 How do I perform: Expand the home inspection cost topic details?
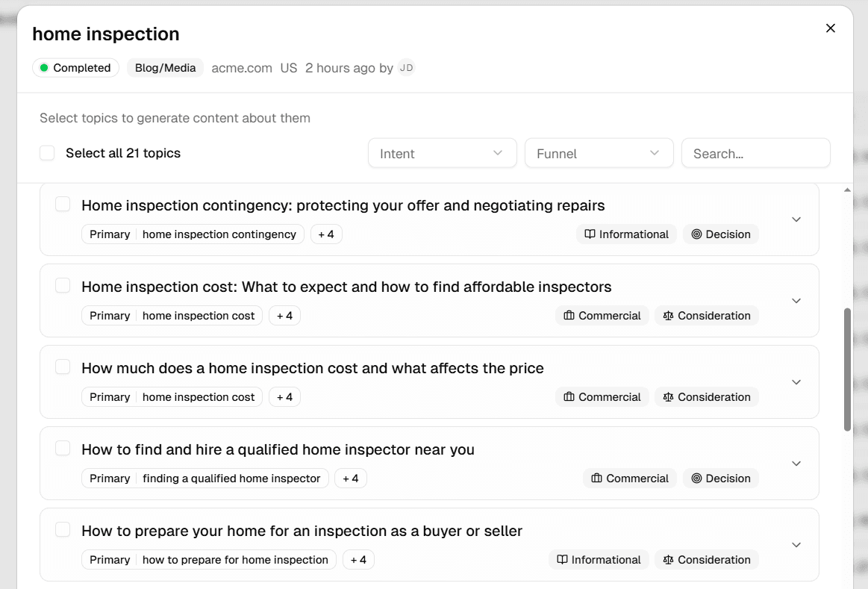(796, 301)
